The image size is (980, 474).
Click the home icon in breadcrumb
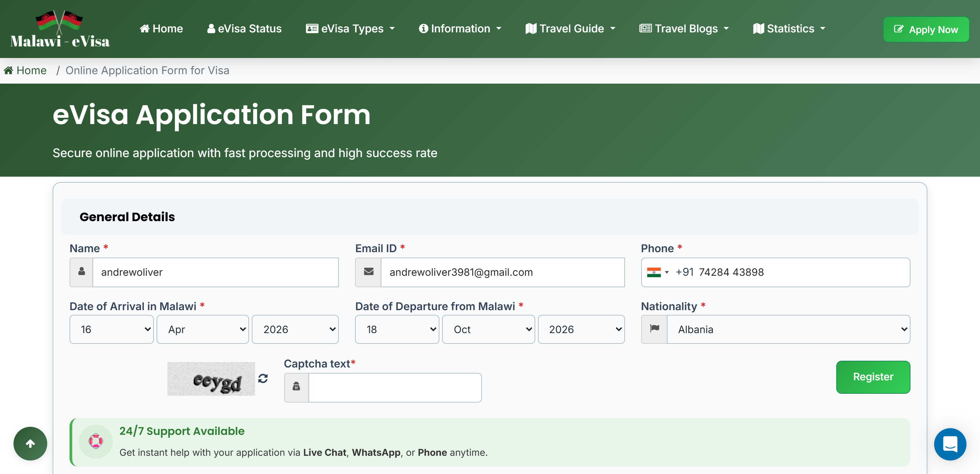pos(8,70)
